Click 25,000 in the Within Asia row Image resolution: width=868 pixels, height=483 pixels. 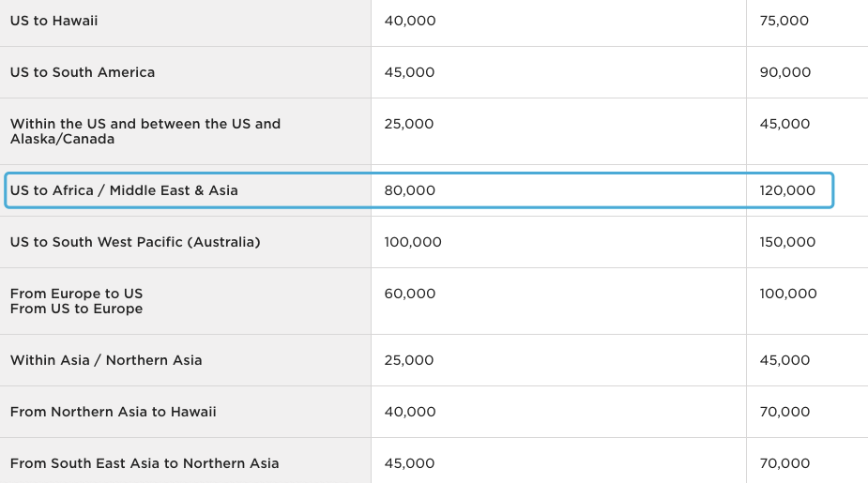(x=409, y=360)
